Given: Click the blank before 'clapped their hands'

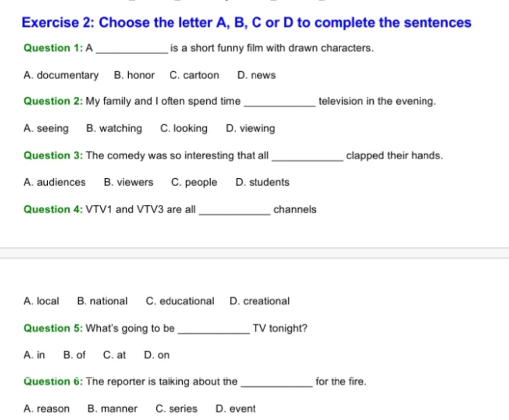Looking at the screenshot, I should (308, 157).
